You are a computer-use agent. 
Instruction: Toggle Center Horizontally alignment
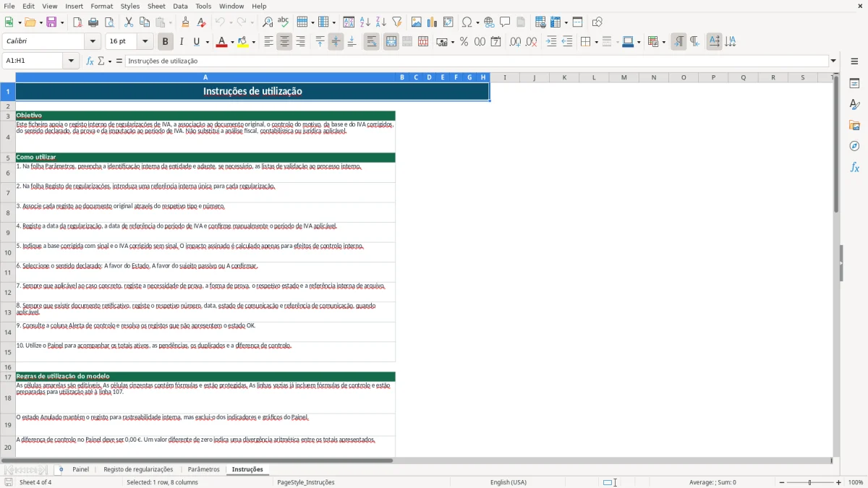tap(284, 42)
